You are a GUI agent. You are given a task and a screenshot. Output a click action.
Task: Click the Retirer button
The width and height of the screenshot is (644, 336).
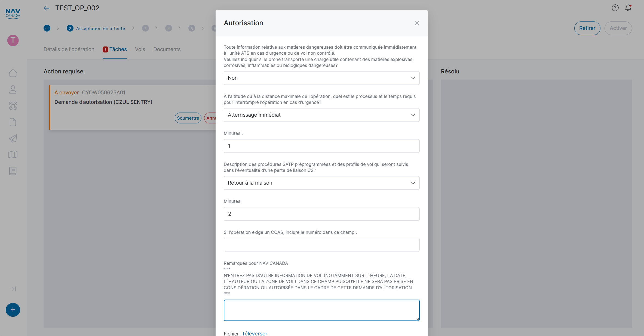pyautogui.click(x=587, y=28)
